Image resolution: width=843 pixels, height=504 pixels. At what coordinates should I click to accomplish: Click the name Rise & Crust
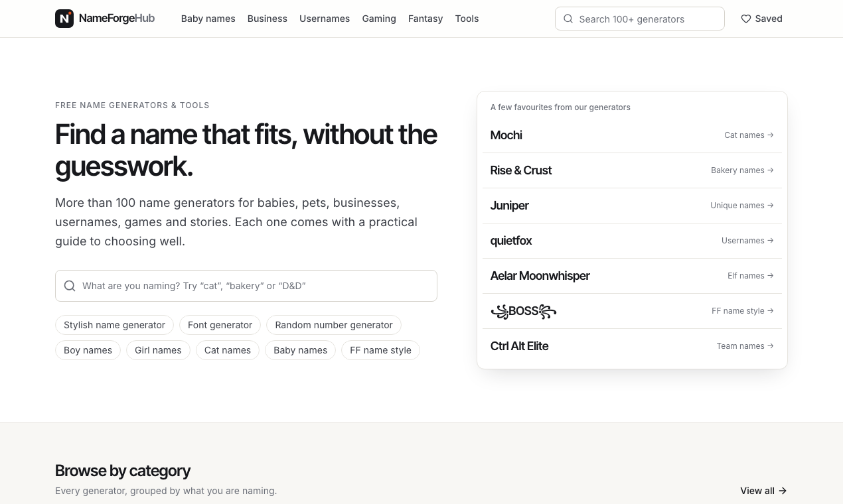pyautogui.click(x=521, y=170)
